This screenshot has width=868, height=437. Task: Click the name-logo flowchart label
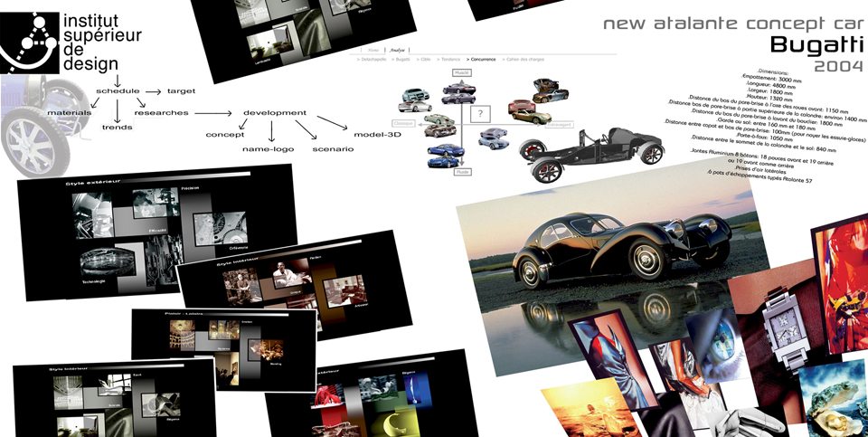tap(268, 149)
